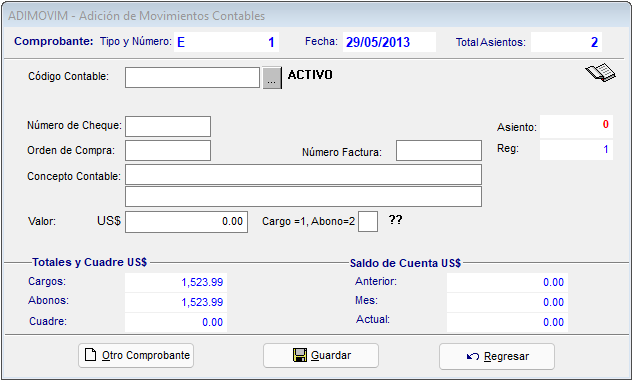Click the Asiento number display
This screenshot has height=383, width=634.
click(576, 126)
